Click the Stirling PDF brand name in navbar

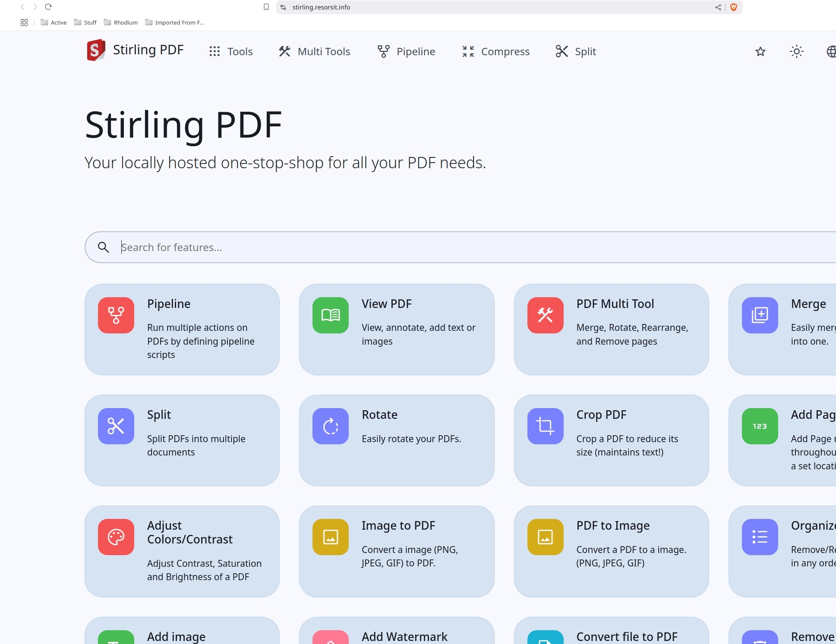click(148, 50)
